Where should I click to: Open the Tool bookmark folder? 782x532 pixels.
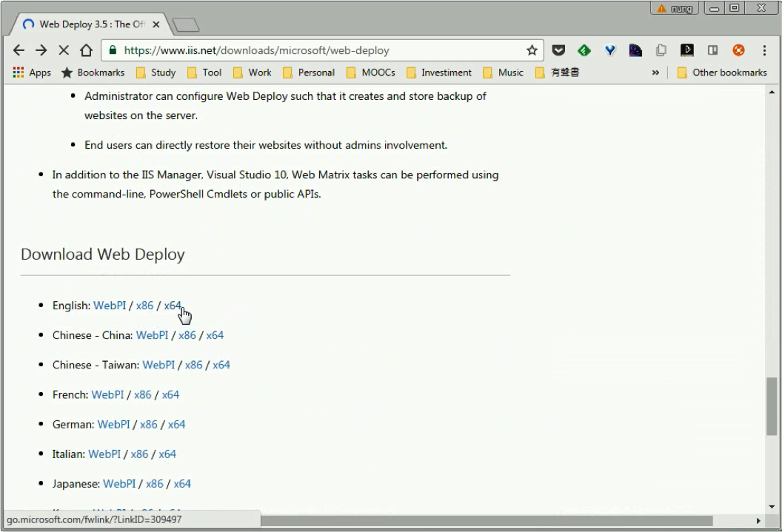click(x=204, y=73)
